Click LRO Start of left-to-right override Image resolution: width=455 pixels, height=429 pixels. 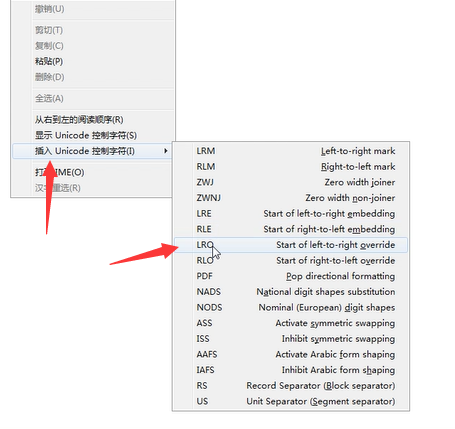coord(291,245)
